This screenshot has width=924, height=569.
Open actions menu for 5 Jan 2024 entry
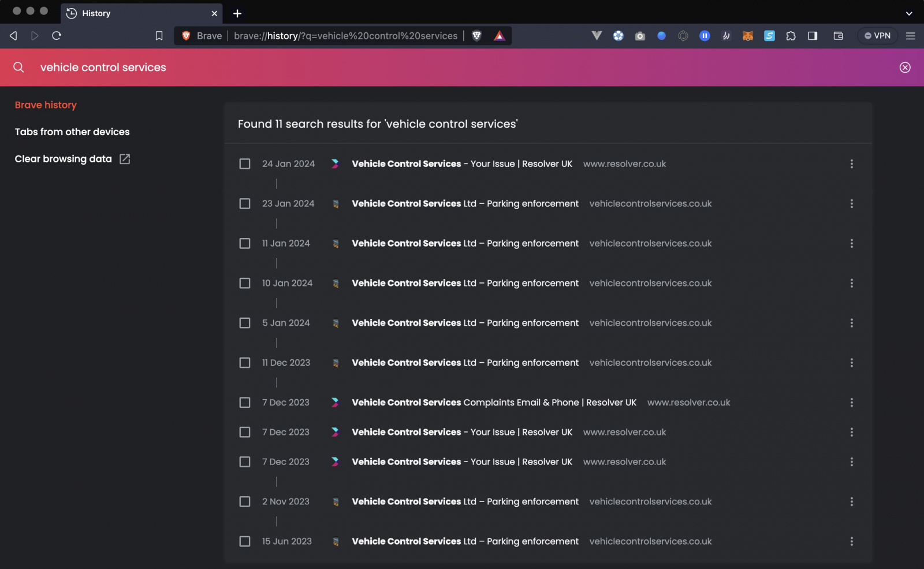(851, 323)
